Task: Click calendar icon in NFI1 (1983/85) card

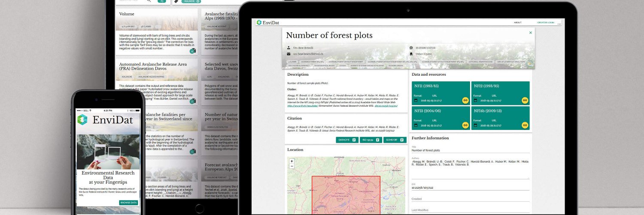Action: [x=416, y=100]
